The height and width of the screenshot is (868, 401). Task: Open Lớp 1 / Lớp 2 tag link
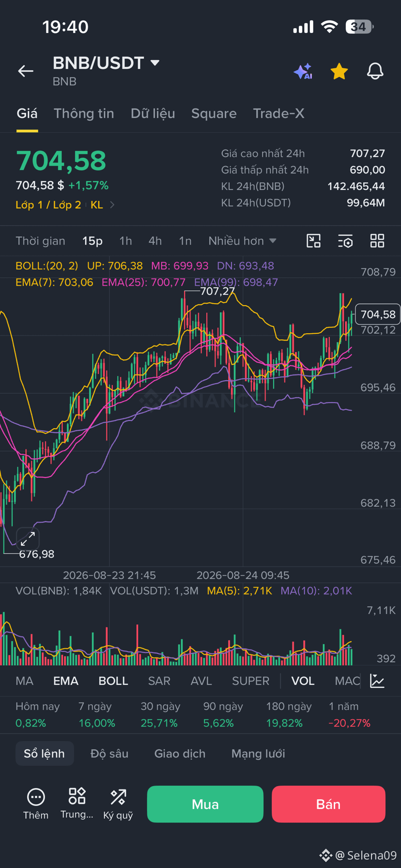point(48,205)
